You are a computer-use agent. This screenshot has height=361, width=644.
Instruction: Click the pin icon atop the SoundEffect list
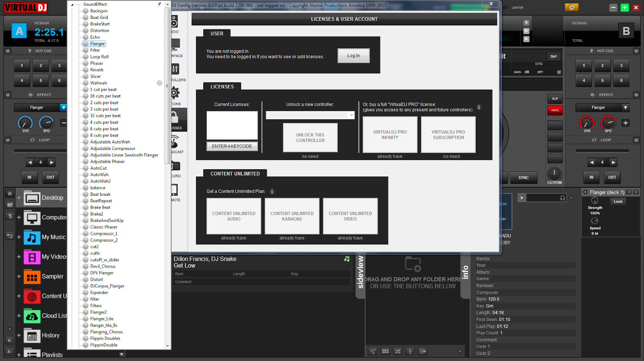(159, 4)
